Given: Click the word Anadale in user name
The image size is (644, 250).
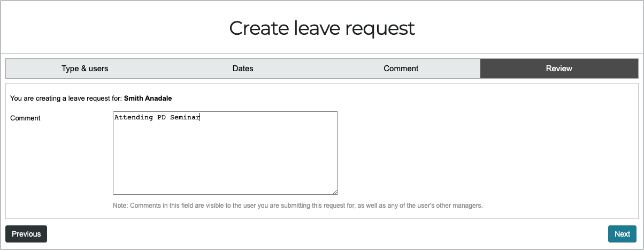Looking at the screenshot, I should point(159,99).
